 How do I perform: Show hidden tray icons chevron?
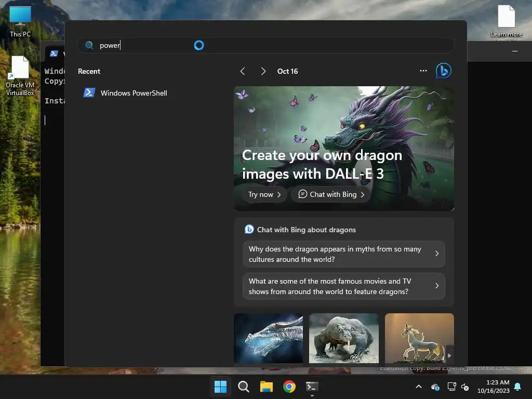pos(419,387)
